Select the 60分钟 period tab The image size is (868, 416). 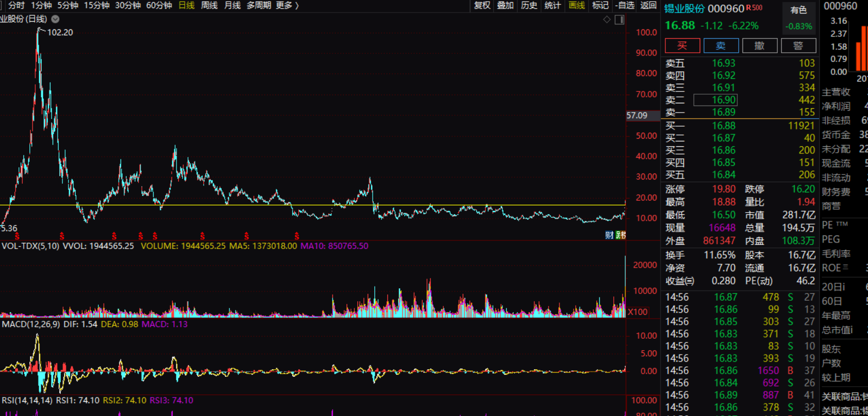[x=159, y=5]
